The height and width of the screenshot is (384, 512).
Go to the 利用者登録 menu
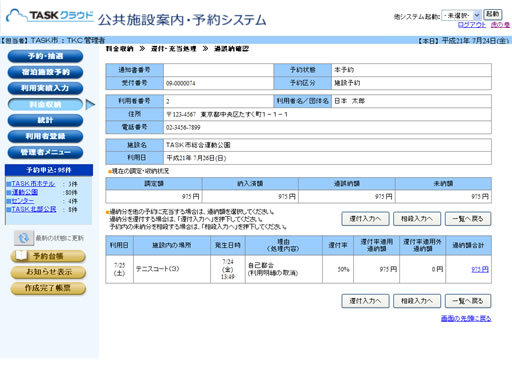click(x=45, y=136)
